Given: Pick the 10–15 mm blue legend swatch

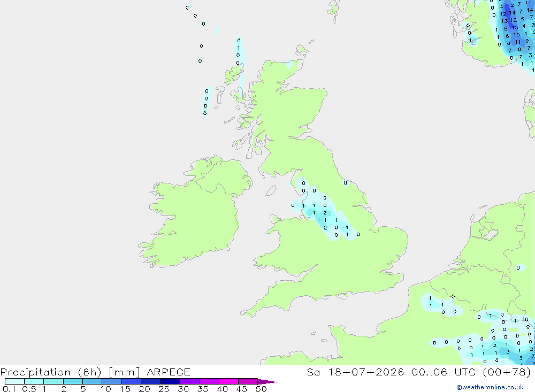Looking at the screenshot, I should pos(112,381).
